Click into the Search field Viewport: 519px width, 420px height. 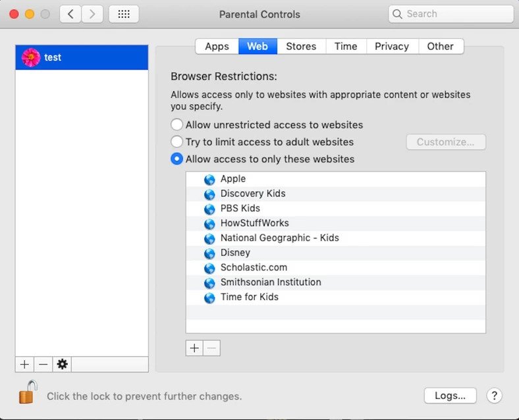[x=451, y=14]
